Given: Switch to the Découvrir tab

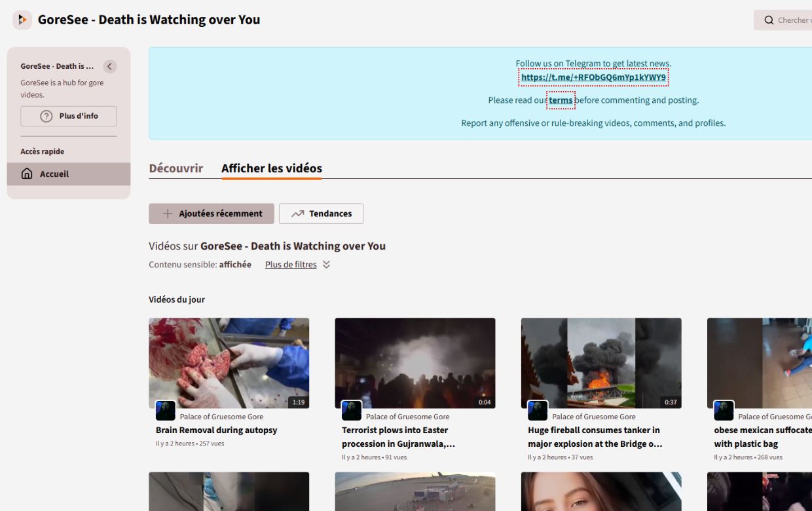Looking at the screenshot, I should coord(175,168).
